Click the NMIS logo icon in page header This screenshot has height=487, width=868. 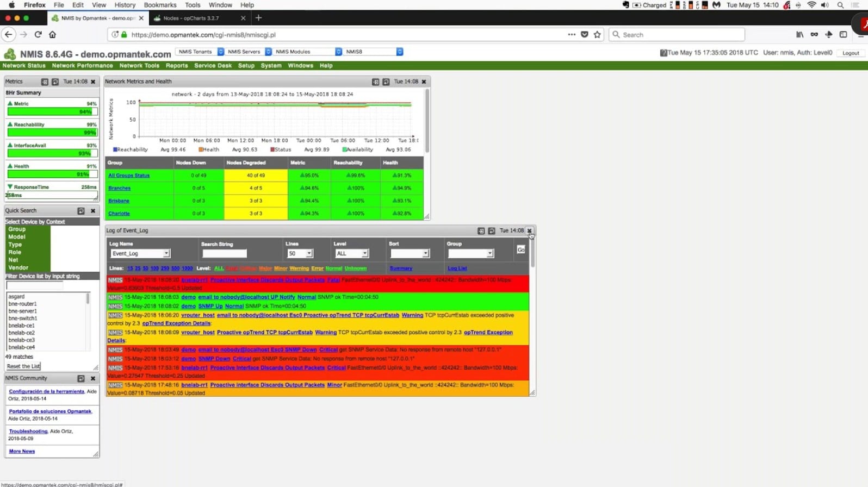click(10, 54)
